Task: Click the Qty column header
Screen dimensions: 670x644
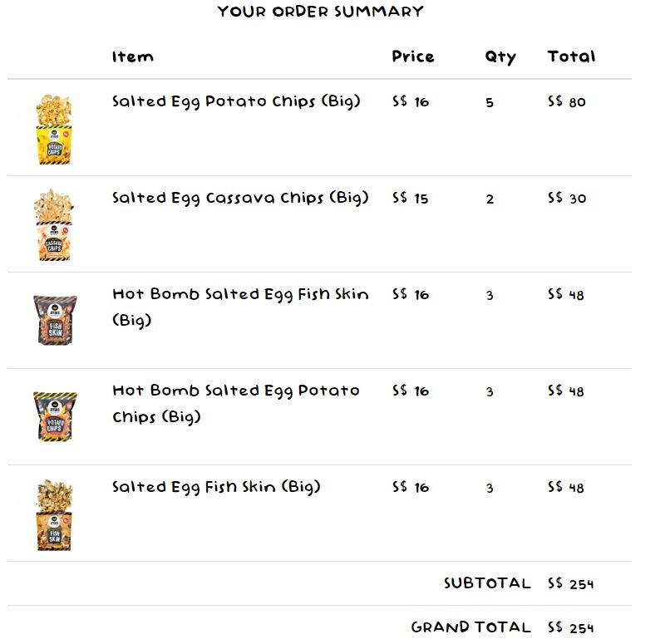Action: (500, 57)
